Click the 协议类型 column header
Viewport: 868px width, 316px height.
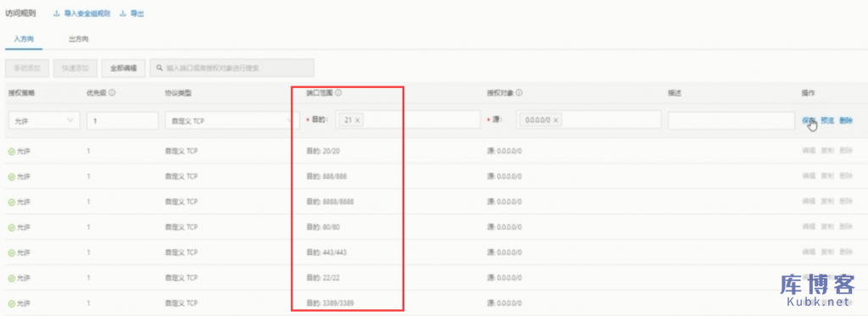click(178, 93)
